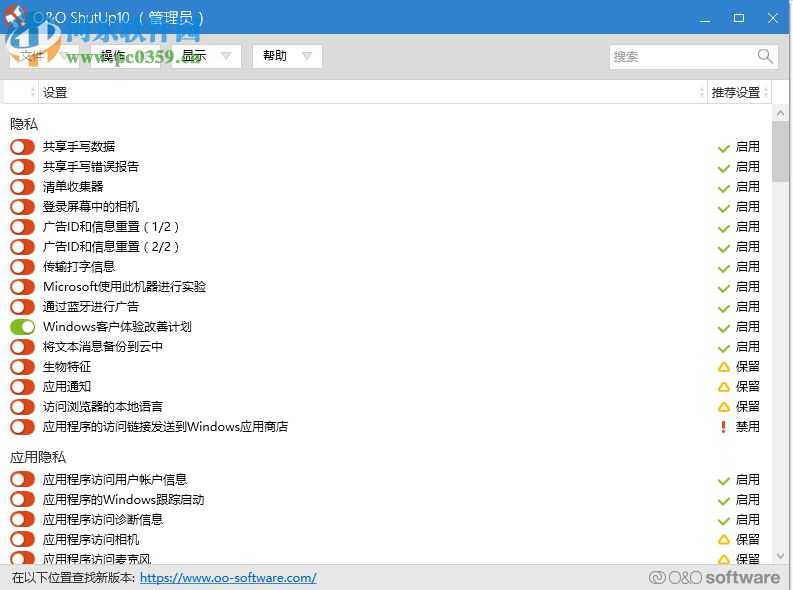Click green checkmark for Windows客户体验改善计划
The height and width of the screenshot is (590, 793).
tap(724, 328)
